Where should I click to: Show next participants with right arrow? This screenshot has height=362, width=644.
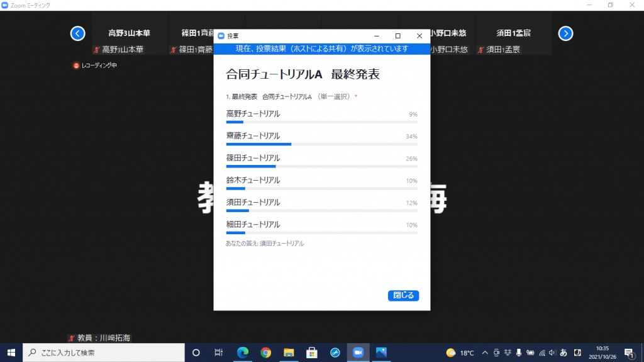[x=565, y=33]
